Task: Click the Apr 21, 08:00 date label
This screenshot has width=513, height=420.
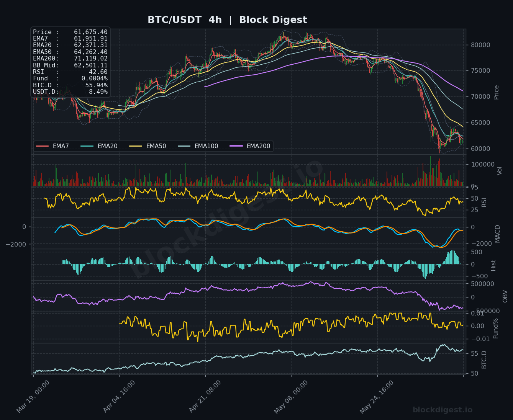Action: (x=205, y=397)
